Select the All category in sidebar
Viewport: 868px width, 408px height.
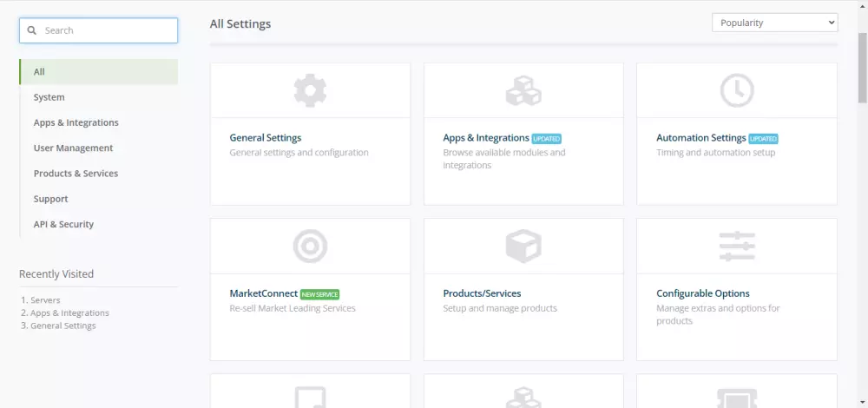coord(40,72)
